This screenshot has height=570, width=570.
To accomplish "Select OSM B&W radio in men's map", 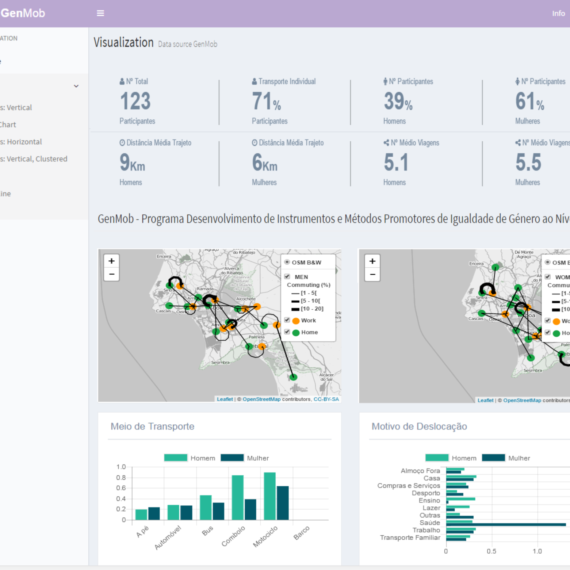I will (287, 262).
